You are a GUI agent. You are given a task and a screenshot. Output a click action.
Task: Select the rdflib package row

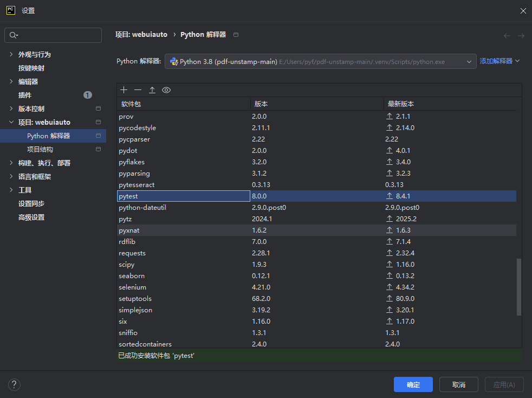click(316, 241)
